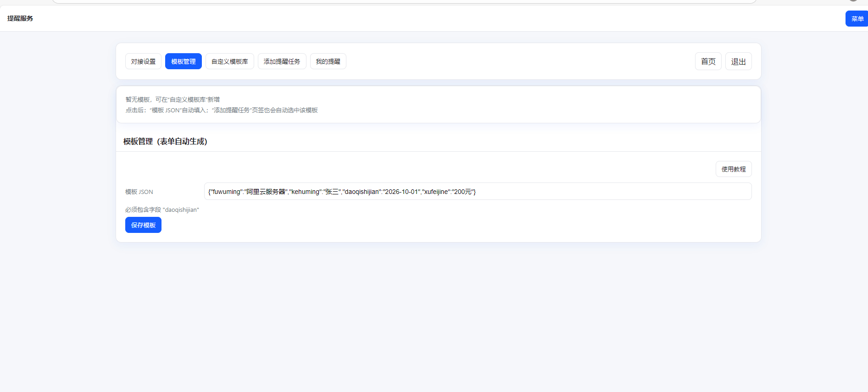This screenshot has width=868, height=392.
Task: Click the 首页 button
Action: (x=708, y=61)
